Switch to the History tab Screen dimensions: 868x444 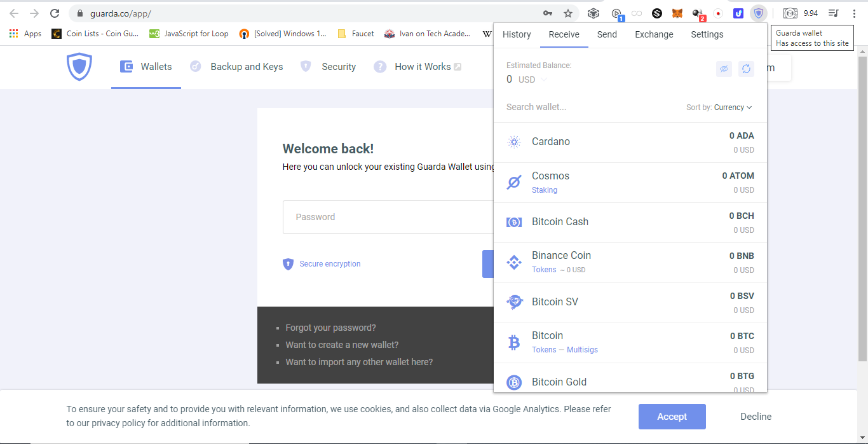[x=517, y=34]
